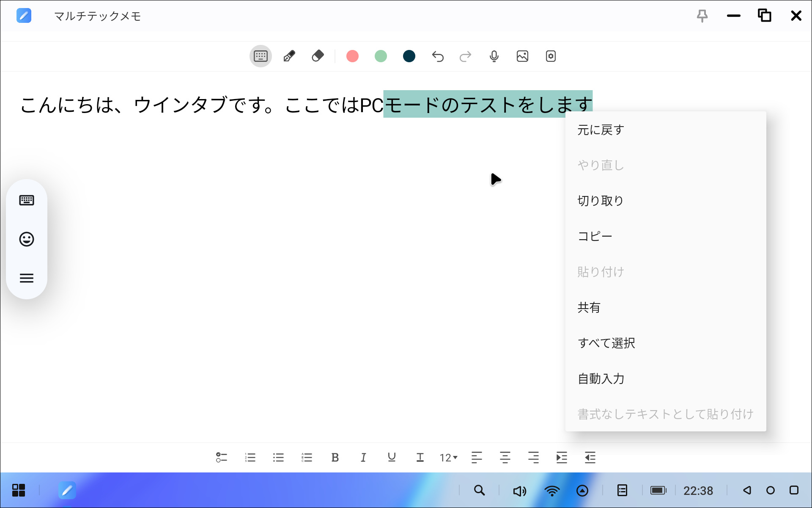Insert a checklist with checkbox list icon

point(222,458)
